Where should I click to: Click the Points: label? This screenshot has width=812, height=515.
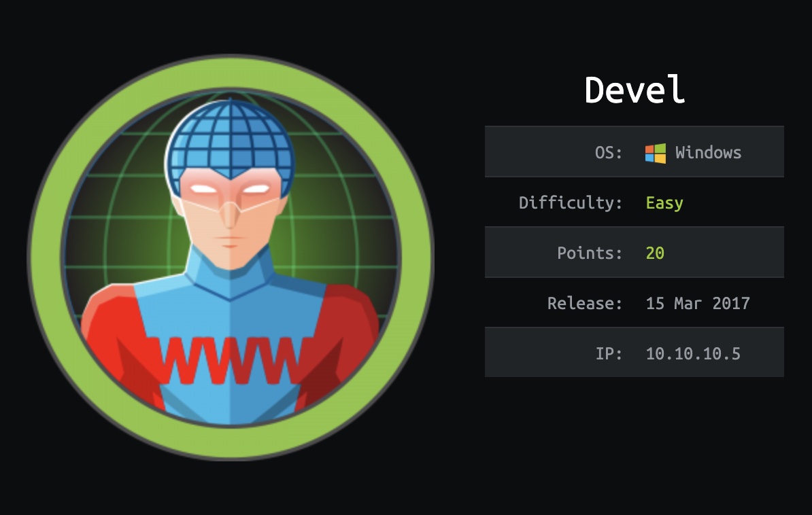590,253
